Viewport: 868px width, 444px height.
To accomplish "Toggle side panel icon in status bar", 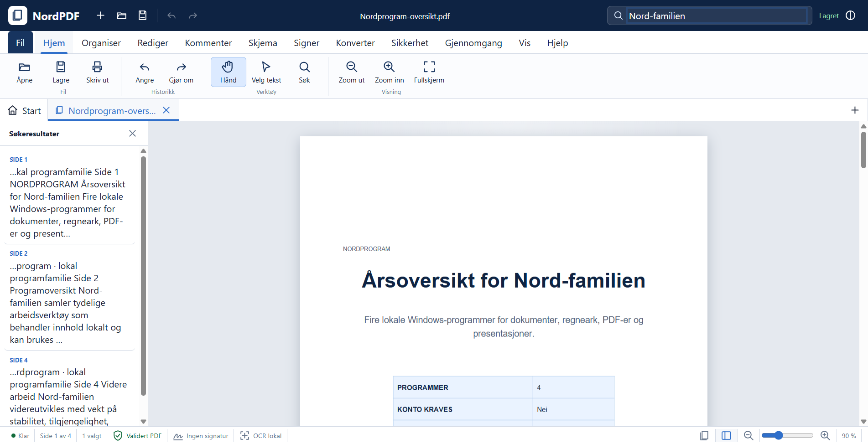I will pyautogui.click(x=727, y=436).
